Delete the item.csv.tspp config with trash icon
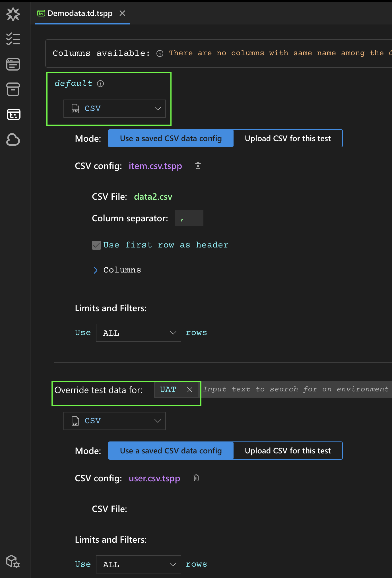Viewport: 392px width, 578px height. [198, 166]
